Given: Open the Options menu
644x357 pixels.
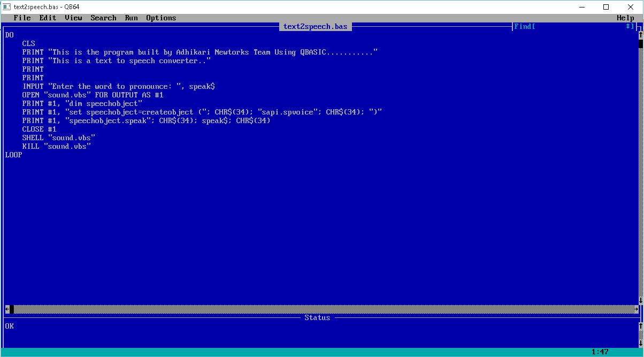Looking at the screenshot, I should click(160, 18).
